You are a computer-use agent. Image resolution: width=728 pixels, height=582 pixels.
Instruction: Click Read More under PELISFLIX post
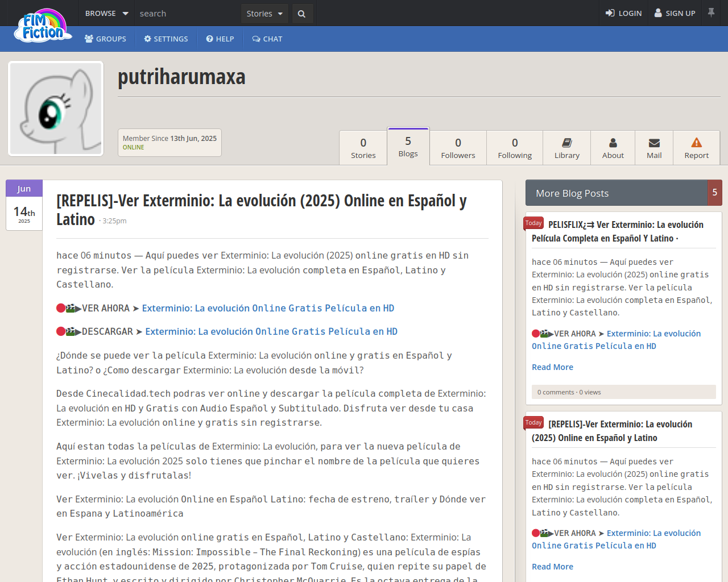coord(552,367)
